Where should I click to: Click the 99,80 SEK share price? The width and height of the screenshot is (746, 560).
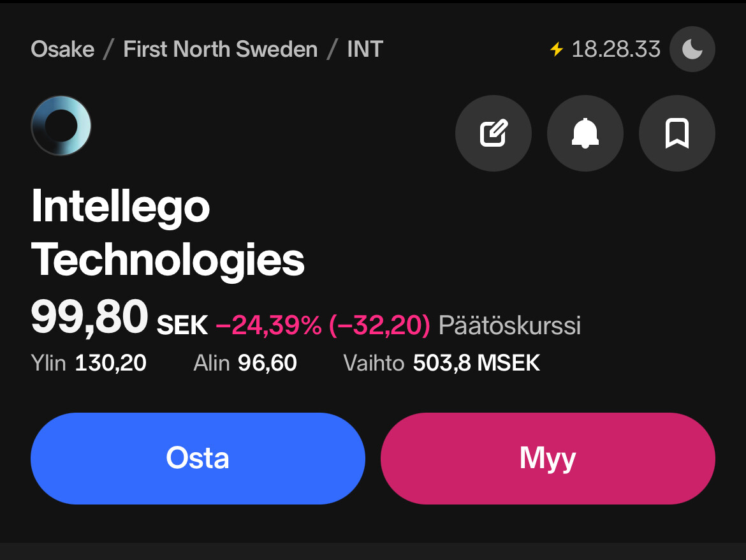click(x=119, y=318)
